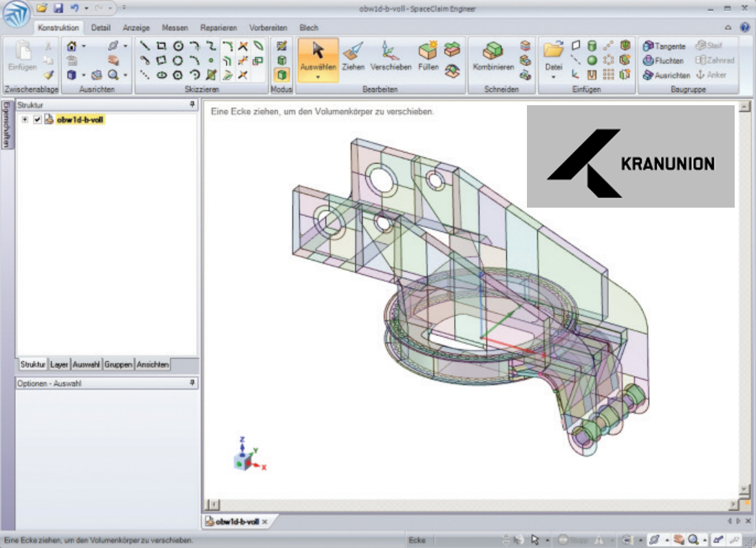
Task: Click the blue Help question mark
Action: point(744,28)
